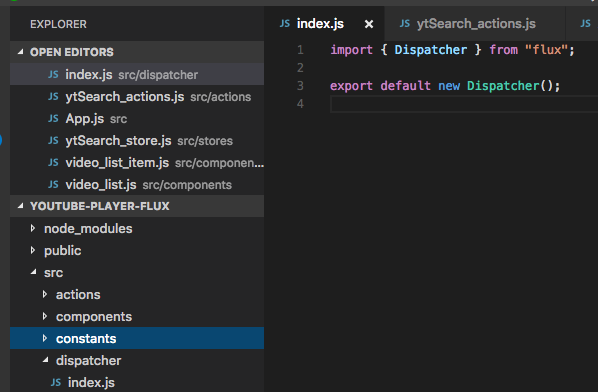This screenshot has width=598, height=392.
Task: Click line number 1 in gutter
Action: (x=301, y=50)
